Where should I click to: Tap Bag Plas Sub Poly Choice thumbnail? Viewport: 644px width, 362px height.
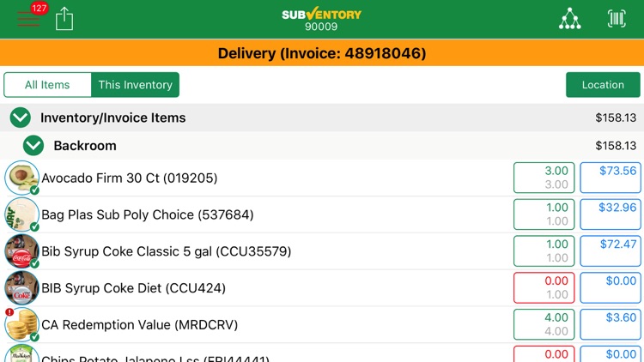(x=21, y=214)
